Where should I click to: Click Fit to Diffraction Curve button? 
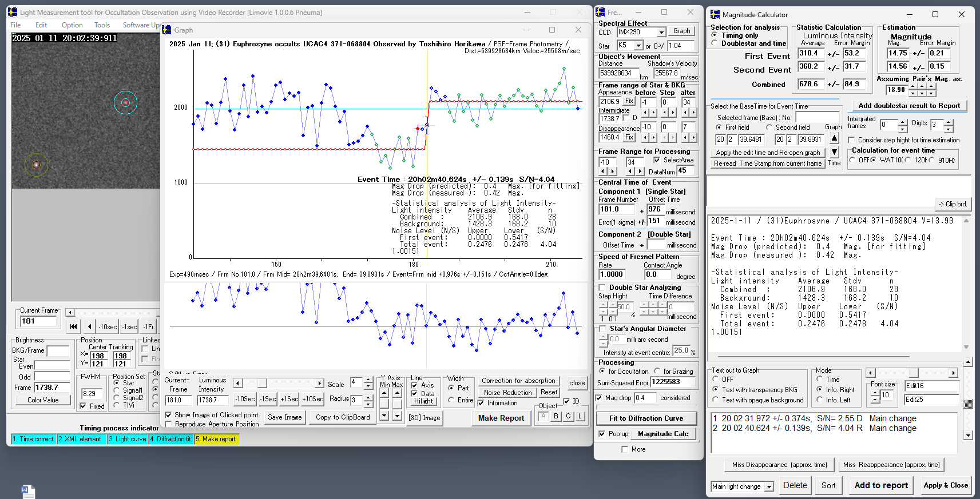coord(646,418)
